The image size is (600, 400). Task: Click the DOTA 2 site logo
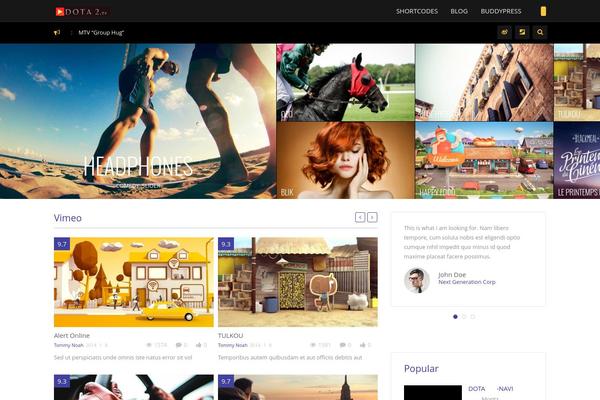82,11
